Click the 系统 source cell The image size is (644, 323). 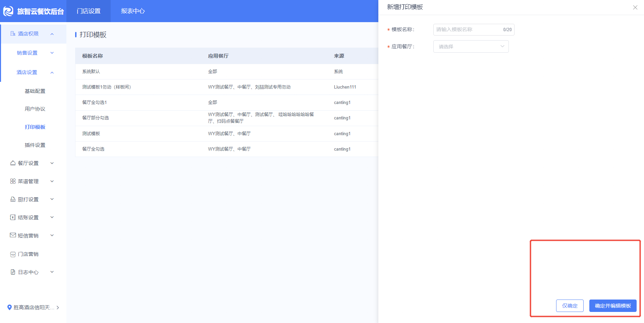pyautogui.click(x=338, y=71)
